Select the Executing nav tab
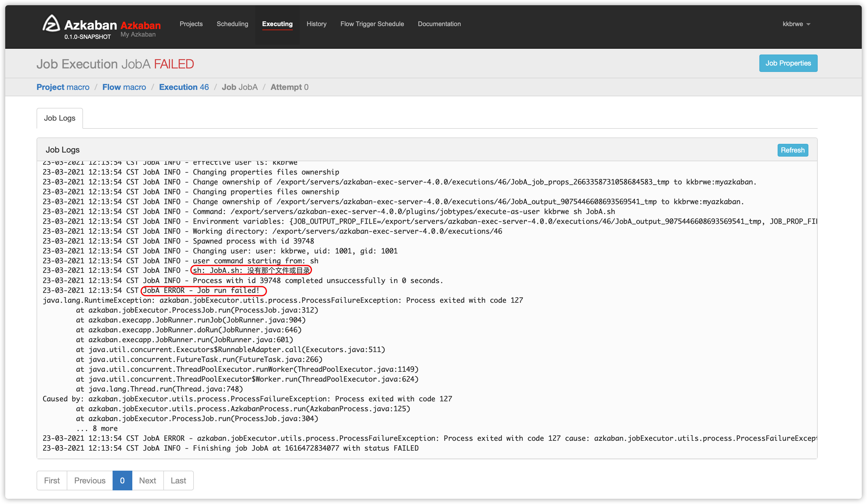 [x=277, y=24]
